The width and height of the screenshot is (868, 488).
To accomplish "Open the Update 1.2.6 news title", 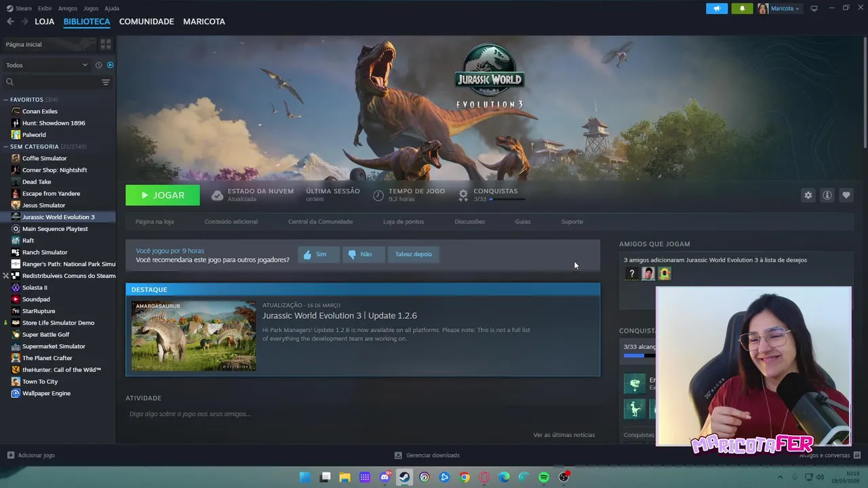I will 340,316.
